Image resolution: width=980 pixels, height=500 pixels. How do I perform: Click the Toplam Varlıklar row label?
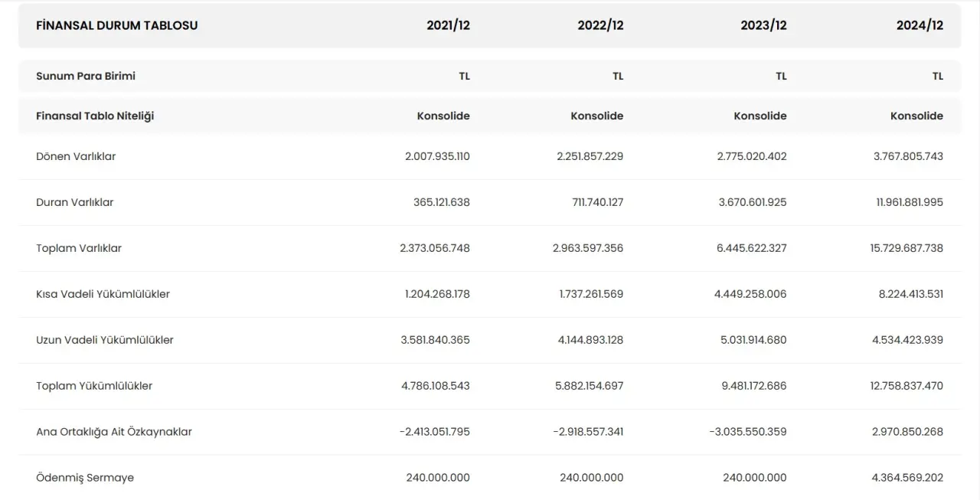tap(79, 248)
